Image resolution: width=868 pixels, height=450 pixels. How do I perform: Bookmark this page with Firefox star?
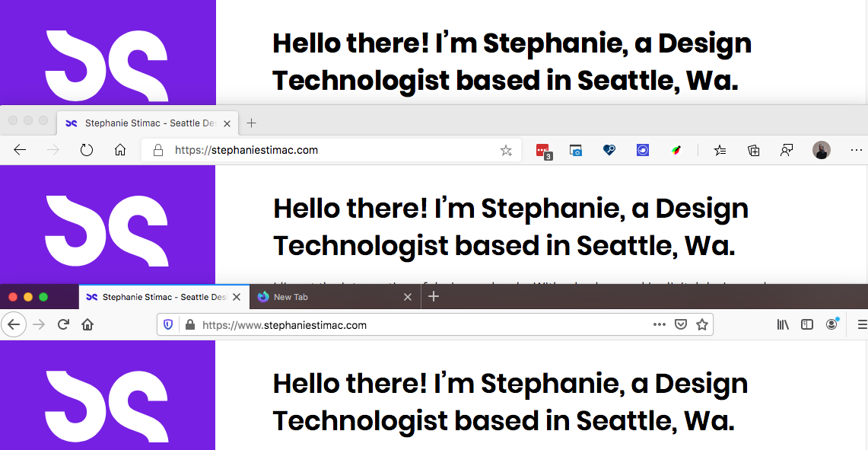click(702, 325)
